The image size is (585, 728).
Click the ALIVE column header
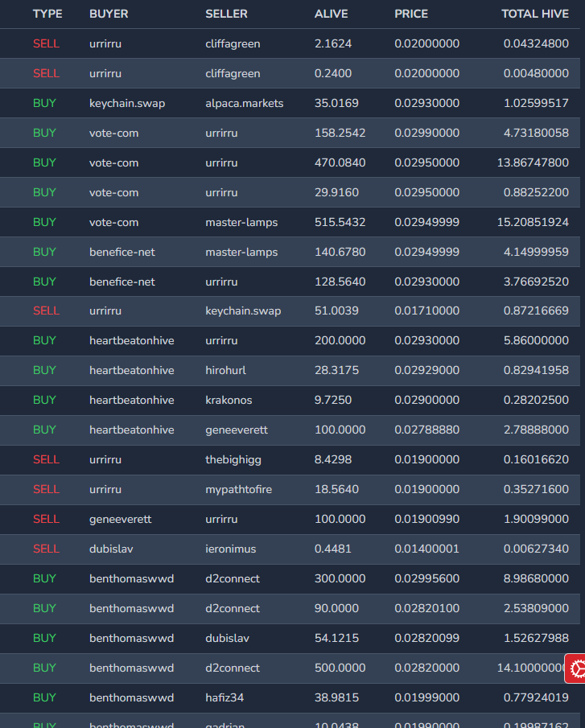(x=331, y=14)
